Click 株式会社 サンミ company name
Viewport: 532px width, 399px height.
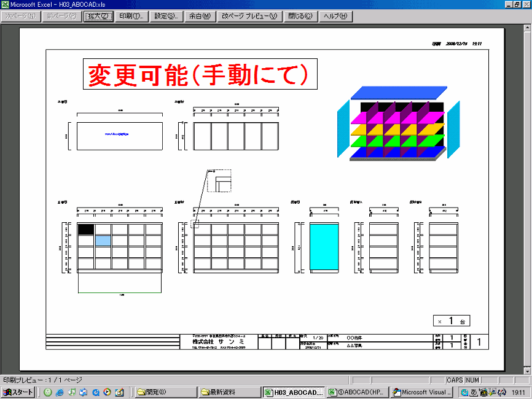(218, 342)
